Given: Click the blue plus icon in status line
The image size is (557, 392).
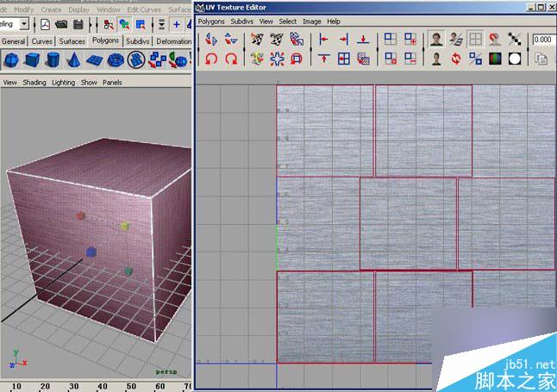Looking at the screenshot, I should [x=176, y=24].
